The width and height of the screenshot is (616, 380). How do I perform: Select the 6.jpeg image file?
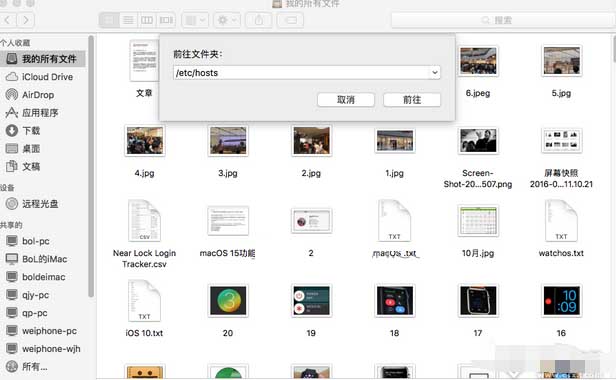pos(478,61)
